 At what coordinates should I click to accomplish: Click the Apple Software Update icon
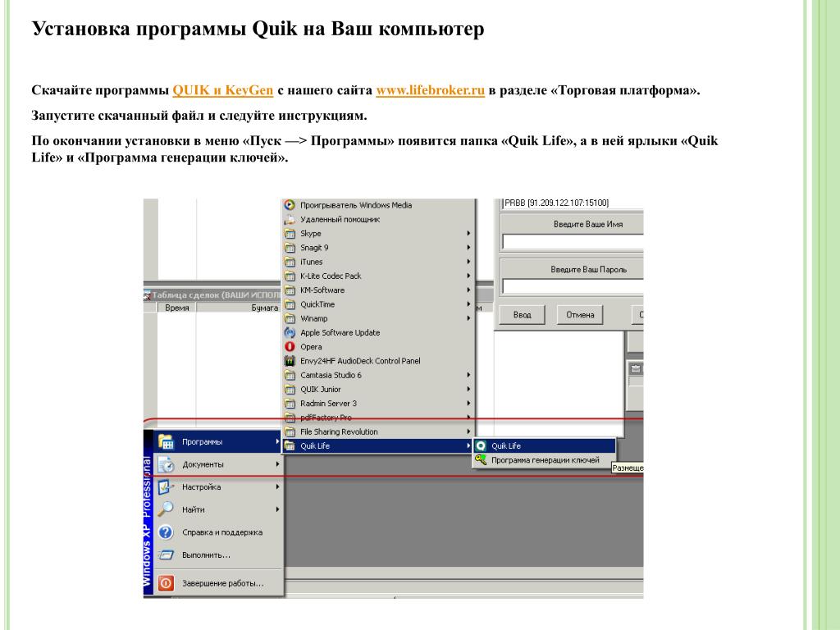290,333
